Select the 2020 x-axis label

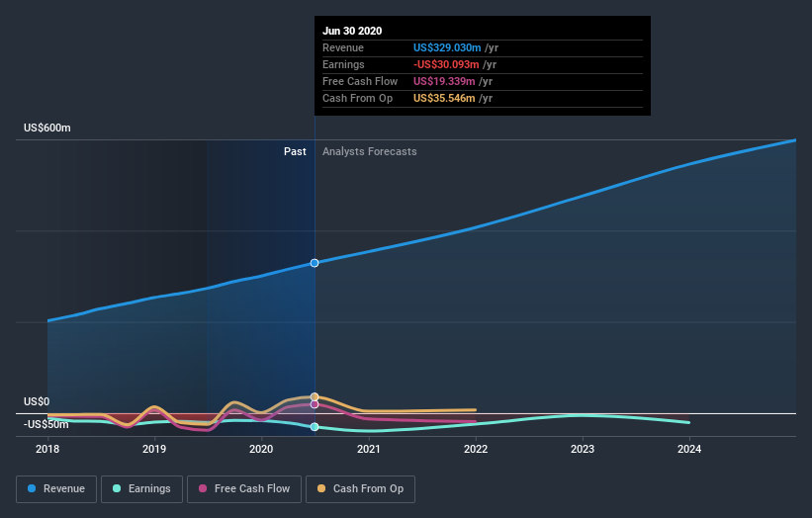261,449
